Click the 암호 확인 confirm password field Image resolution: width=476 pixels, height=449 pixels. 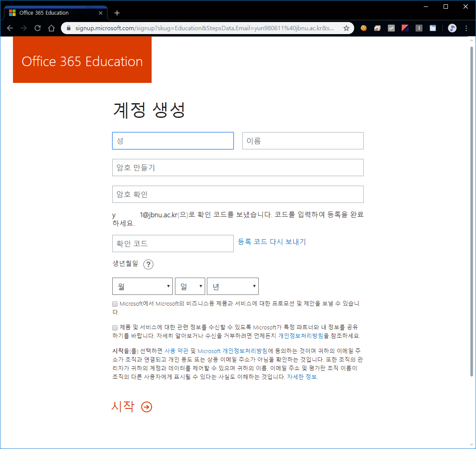(238, 194)
